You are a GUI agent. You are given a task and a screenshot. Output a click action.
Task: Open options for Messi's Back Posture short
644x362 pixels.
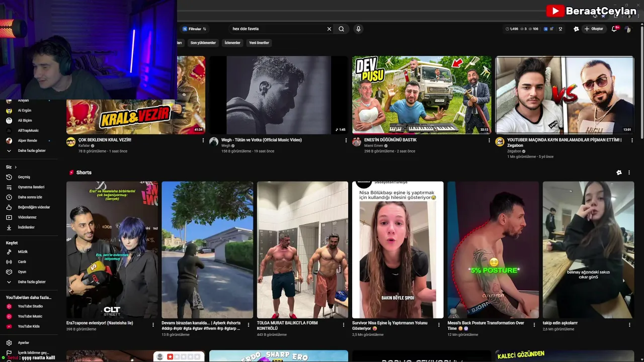point(534,325)
